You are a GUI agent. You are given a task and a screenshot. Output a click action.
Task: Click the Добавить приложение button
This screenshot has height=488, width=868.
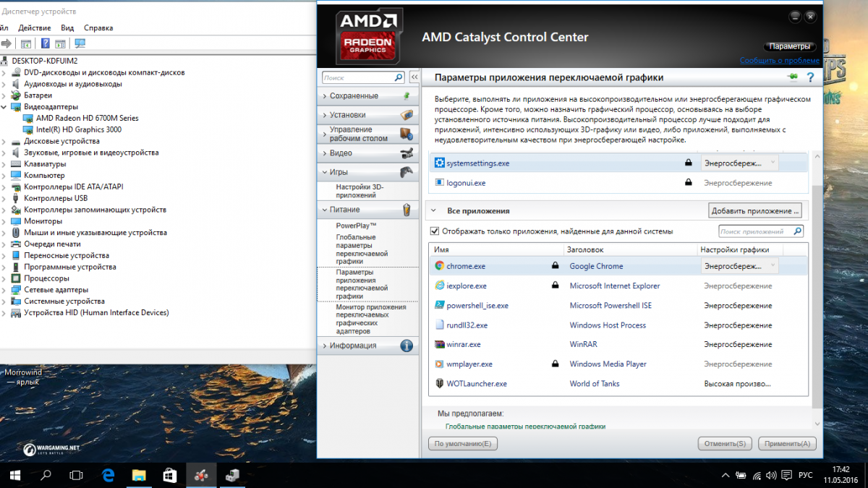755,210
